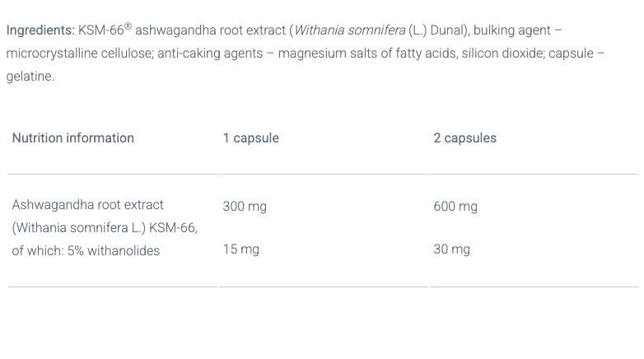Click the bold "Ingredients:" label
Image resolution: width=644 pixels, height=359 pixels.
click(40, 30)
